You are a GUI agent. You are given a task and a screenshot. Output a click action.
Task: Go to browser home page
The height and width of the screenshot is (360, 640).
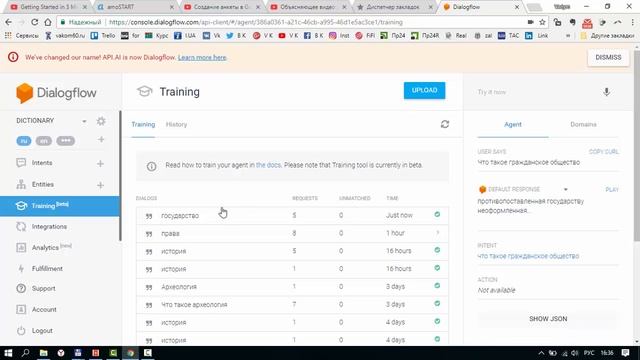point(48,22)
